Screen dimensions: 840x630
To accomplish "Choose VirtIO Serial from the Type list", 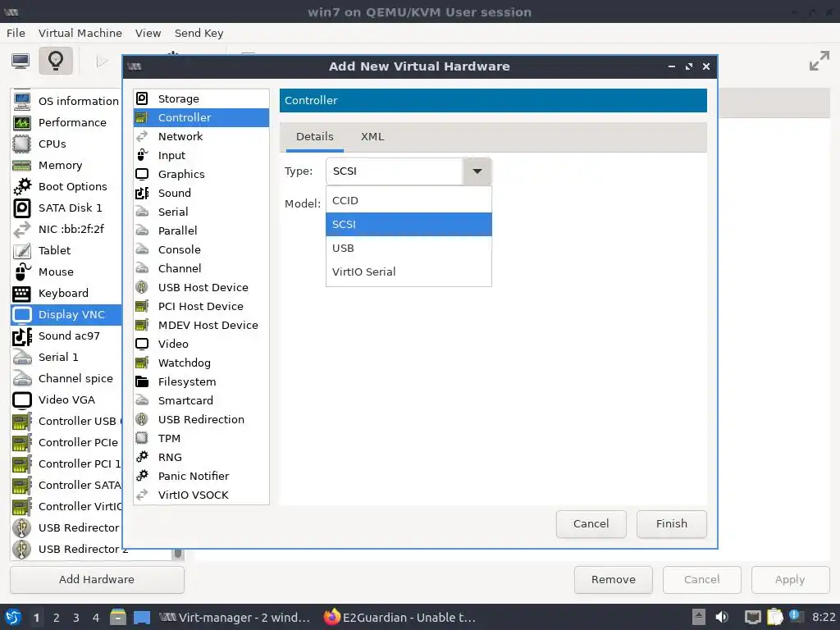I will click(409, 272).
